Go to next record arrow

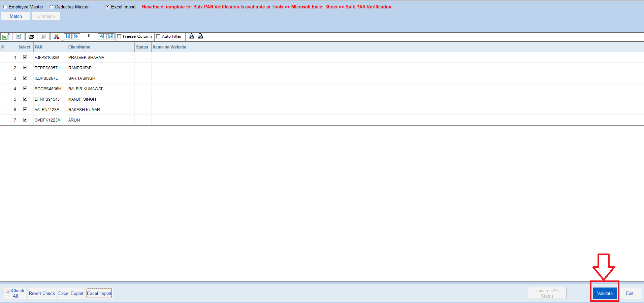(x=76, y=36)
